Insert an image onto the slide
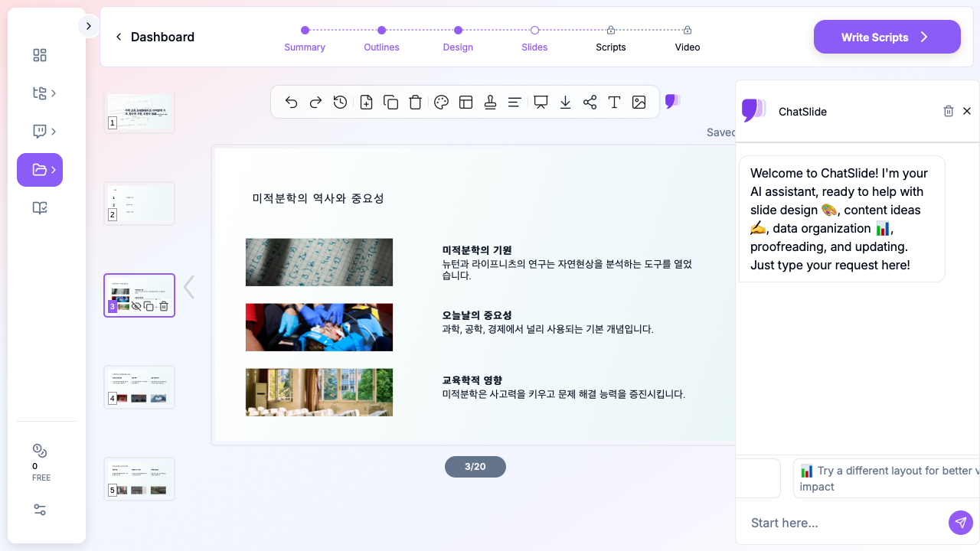The height and width of the screenshot is (551, 980). coord(639,102)
